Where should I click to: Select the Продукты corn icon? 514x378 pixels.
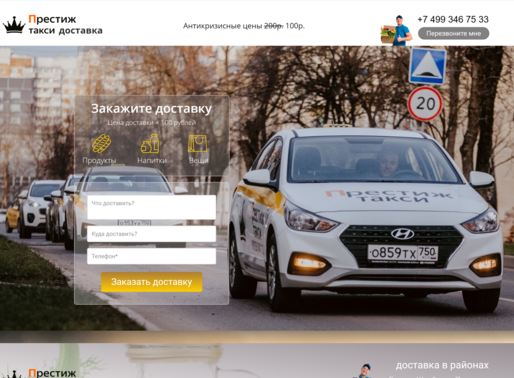click(101, 143)
